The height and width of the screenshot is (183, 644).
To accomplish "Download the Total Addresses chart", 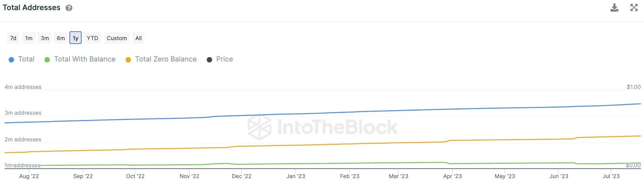I will [x=614, y=7].
